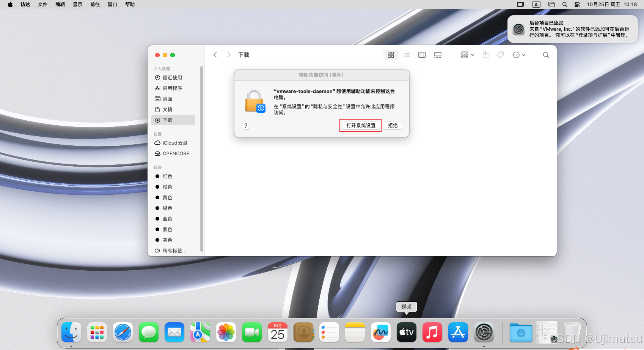Open Launchpad in the Dock
The height and width of the screenshot is (350, 644).
(97, 332)
